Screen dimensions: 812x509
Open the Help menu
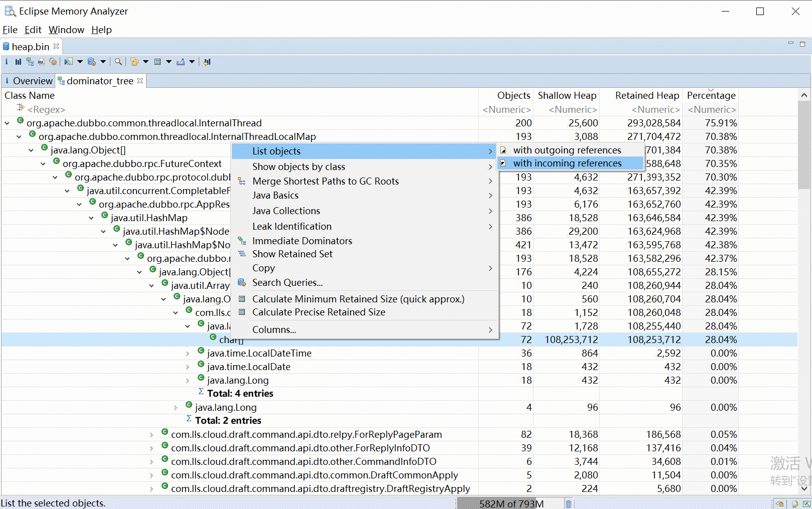tap(101, 30)
